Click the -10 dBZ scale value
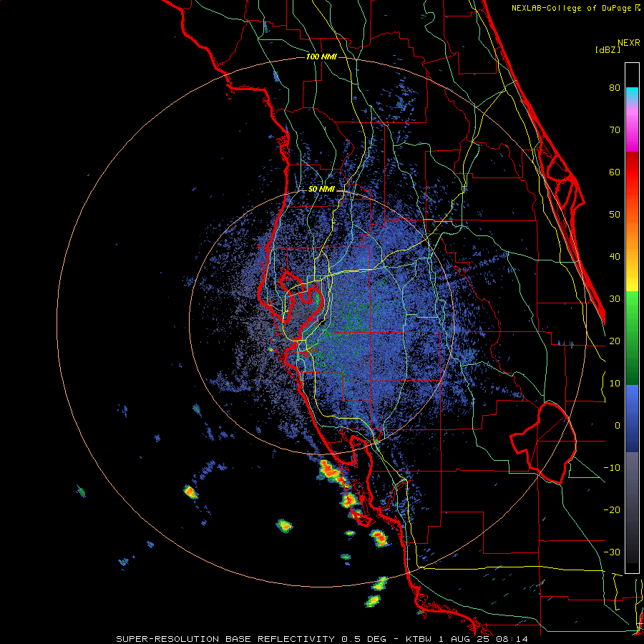The width and height of the screenshot is (644, 644). [x=612, y=468]
